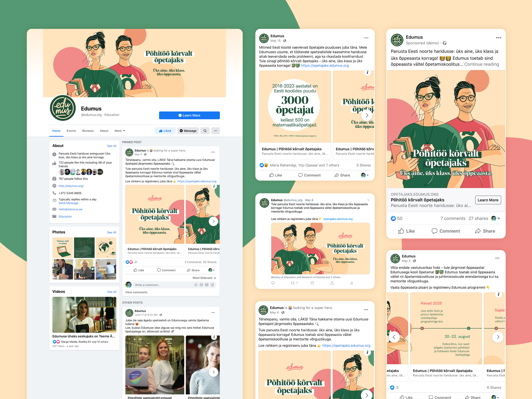Open three-dots menu on the pinned post
Screen dimensions: 532x399
coord(213,152)
